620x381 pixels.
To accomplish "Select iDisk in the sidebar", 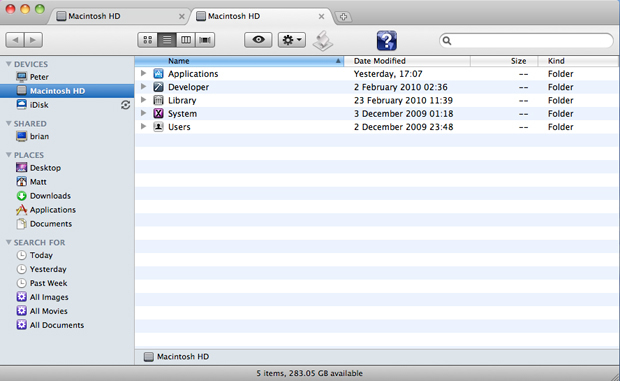I will click(67, 105).
